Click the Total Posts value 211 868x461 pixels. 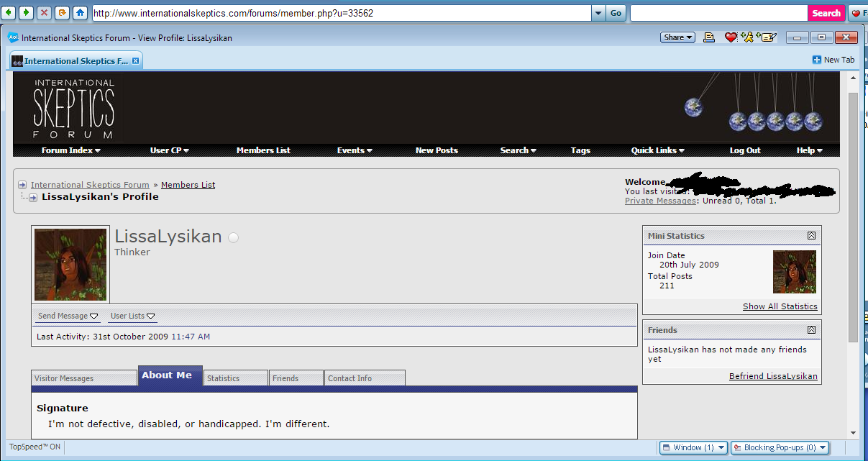(667, 286)
